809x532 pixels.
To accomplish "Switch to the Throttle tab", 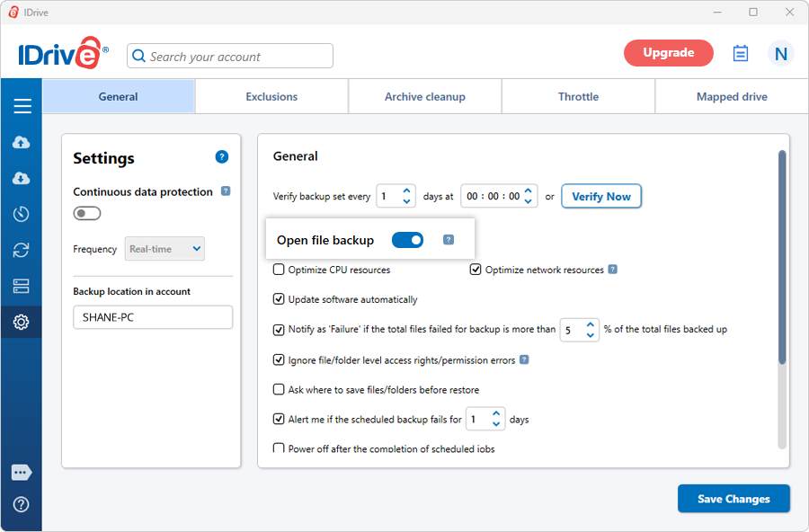I will [x=578, y=96].
